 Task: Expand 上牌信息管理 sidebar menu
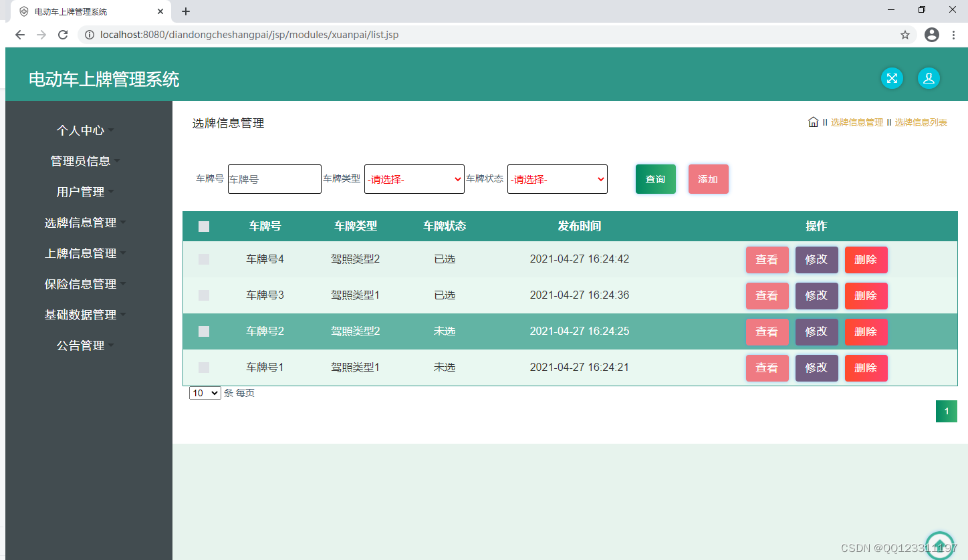pyautogui.click(x=85, y=253)
